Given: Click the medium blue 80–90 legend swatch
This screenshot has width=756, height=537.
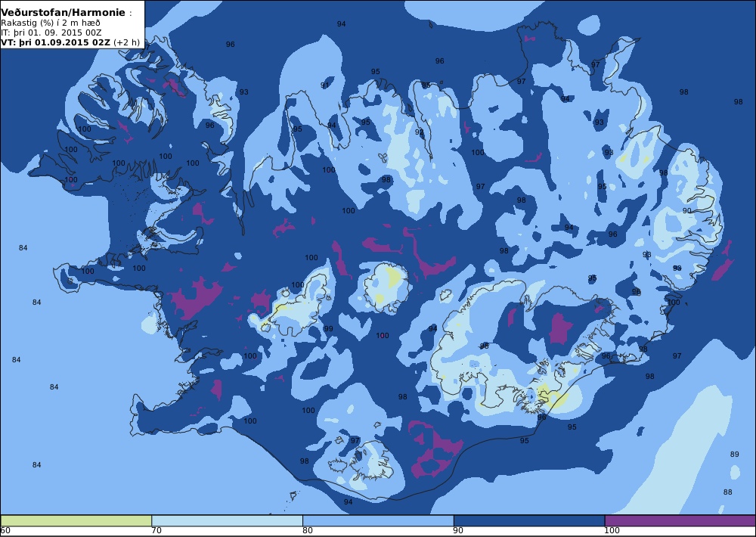Looking at the screenshot, I should (x=378, y=520).
